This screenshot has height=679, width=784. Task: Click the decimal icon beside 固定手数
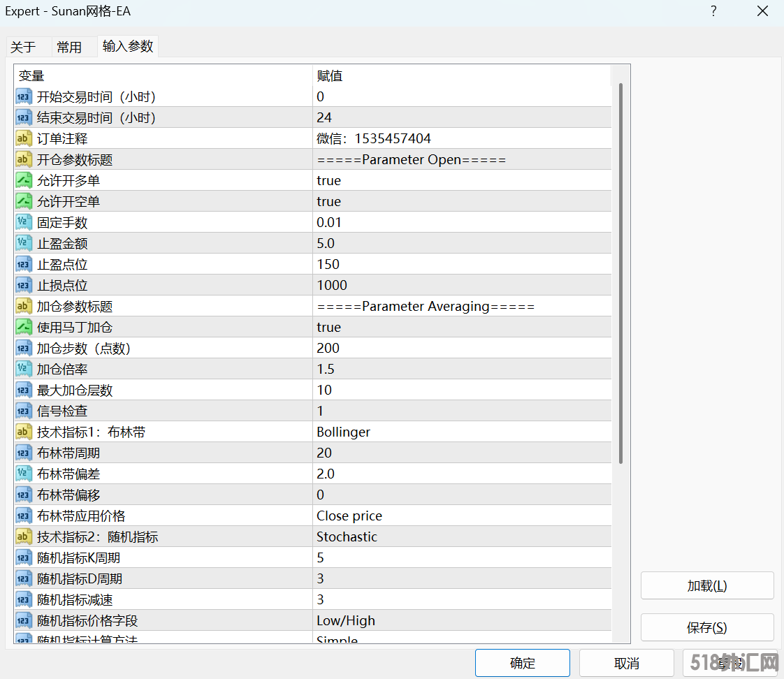point(23,222)
